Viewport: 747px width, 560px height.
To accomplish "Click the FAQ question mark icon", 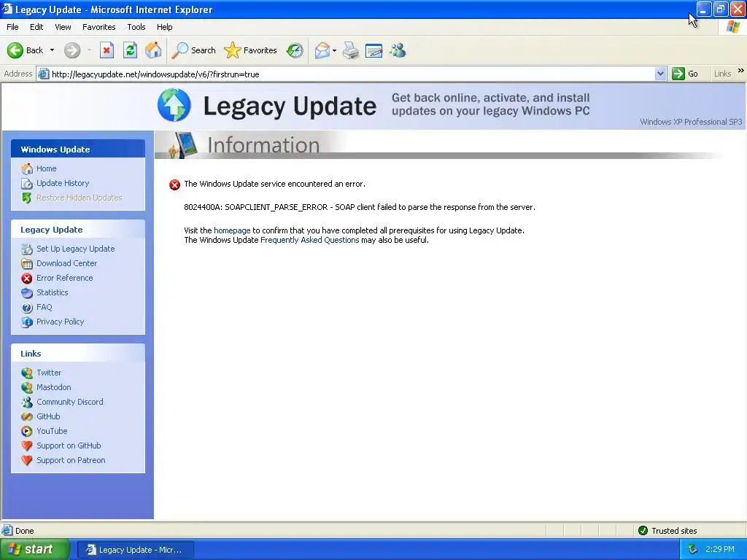I will 27,308.
